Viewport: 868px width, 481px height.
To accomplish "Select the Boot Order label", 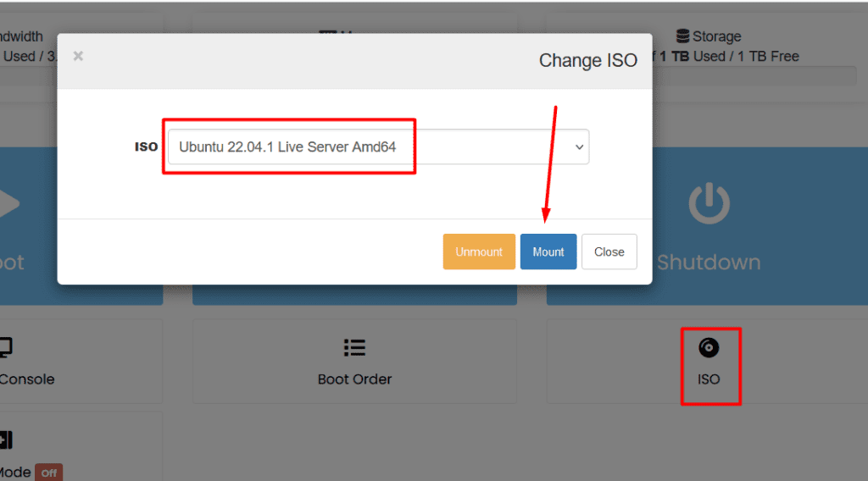I will tap(354, 379).
